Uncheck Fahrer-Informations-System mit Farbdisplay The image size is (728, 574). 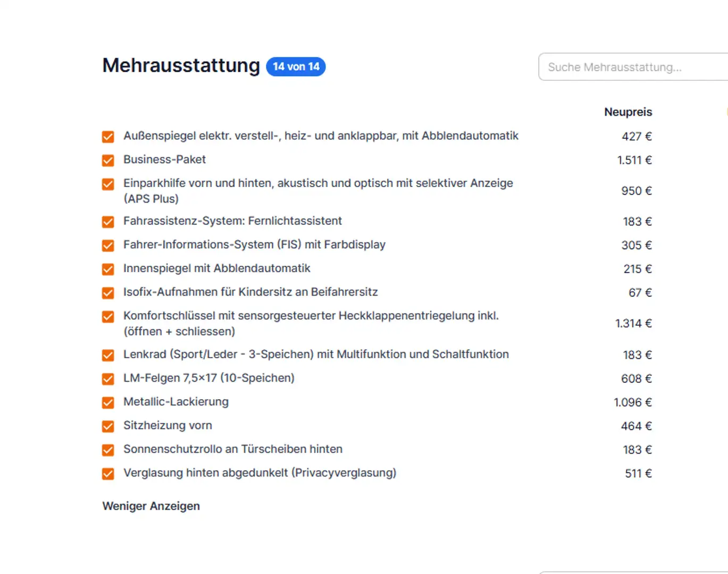click(x=108, y=245)
